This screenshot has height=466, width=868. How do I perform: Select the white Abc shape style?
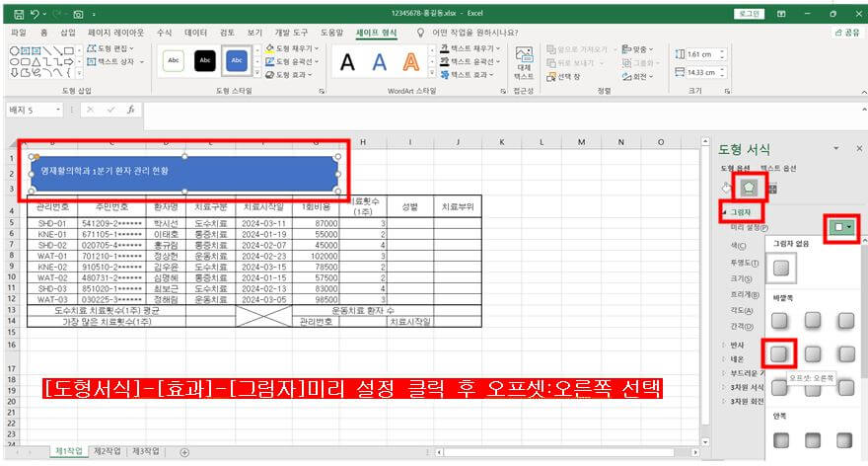(174, 60)
